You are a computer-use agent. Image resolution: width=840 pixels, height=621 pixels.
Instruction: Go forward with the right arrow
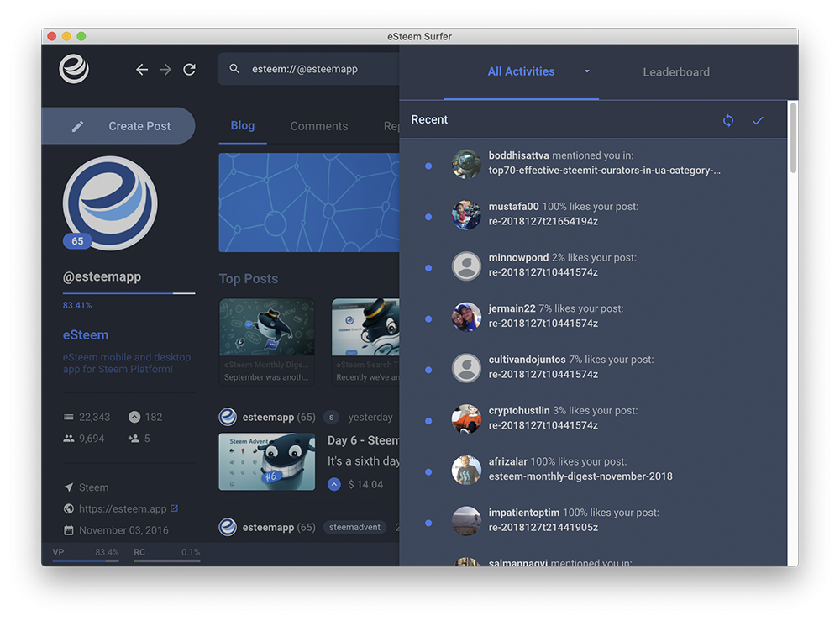[165, 70]
